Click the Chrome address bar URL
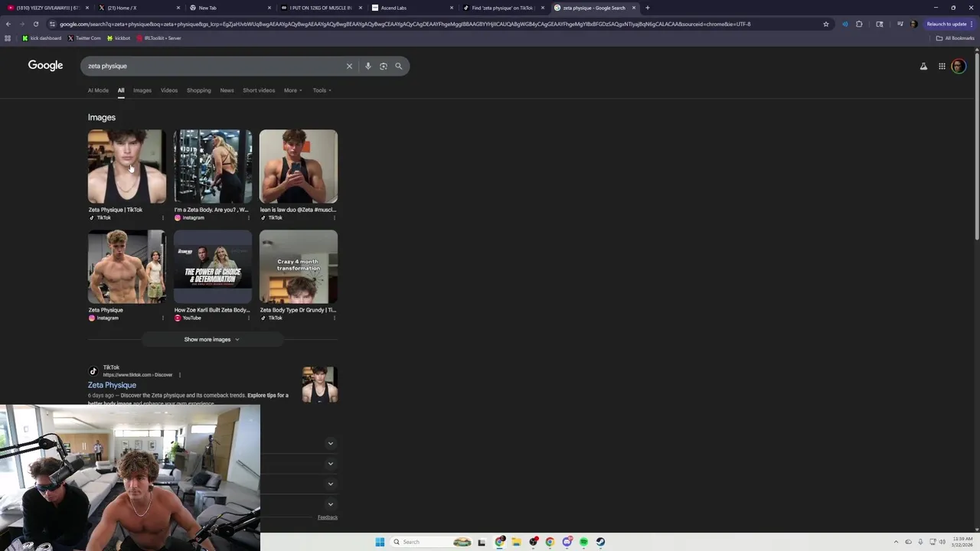 [405, 24]
